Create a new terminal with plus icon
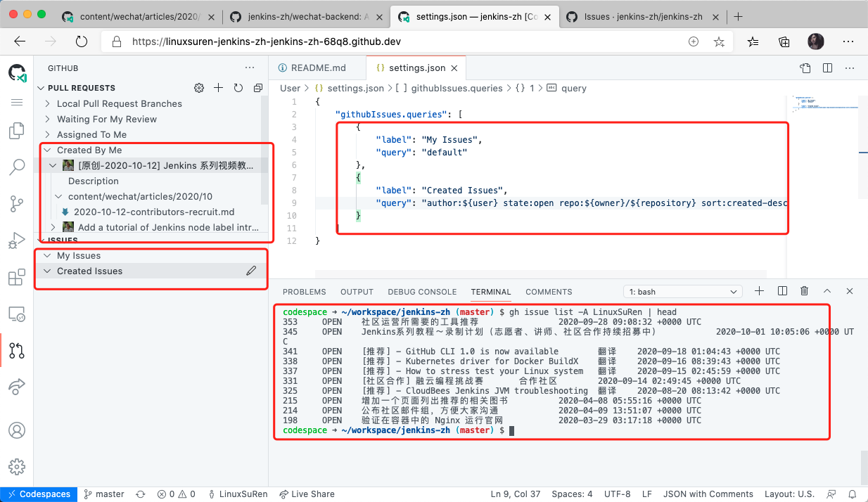 click(x=759, y=291)
